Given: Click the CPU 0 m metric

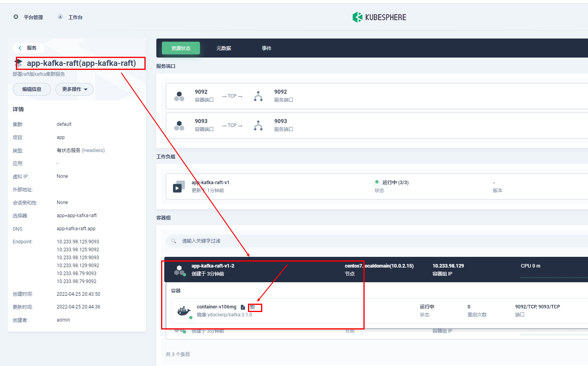Looking at the screenshot, I should tap(530, 266).
